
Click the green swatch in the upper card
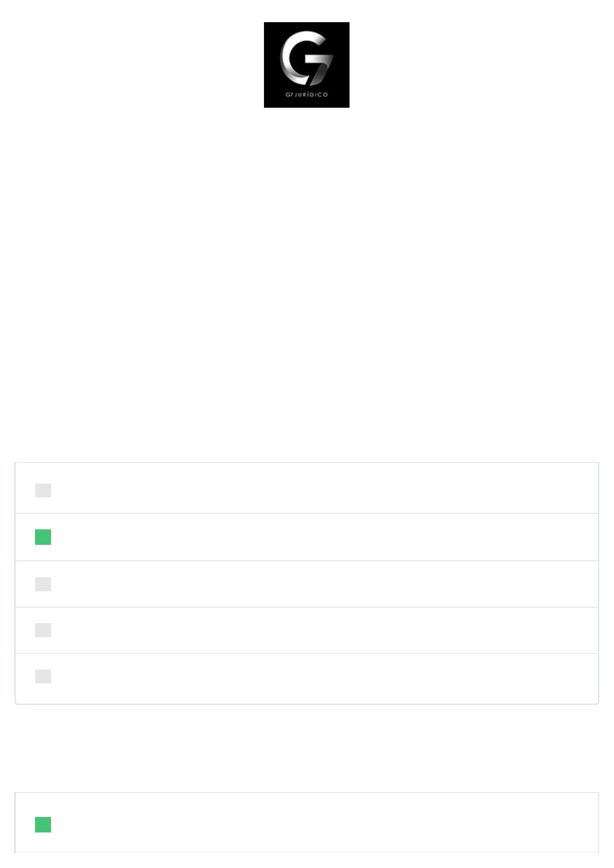[43, 537]
